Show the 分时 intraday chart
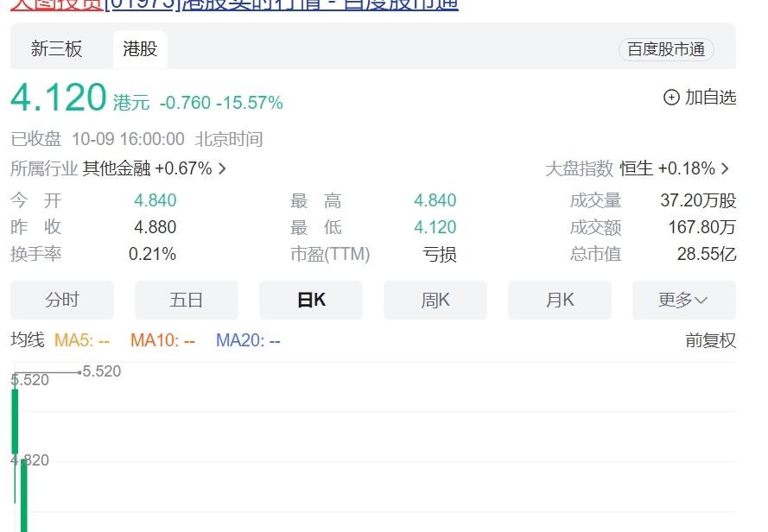768x532 pixels. [x=62, y=301]
